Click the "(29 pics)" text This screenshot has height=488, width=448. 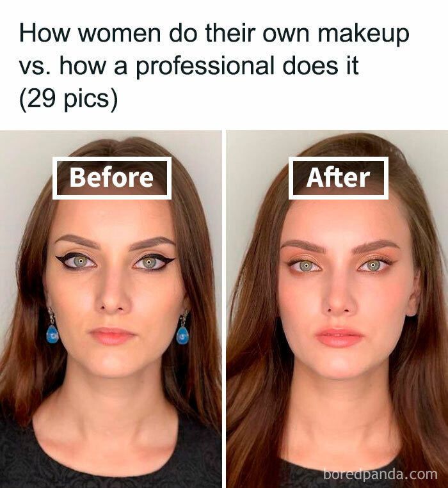(68, 98)
